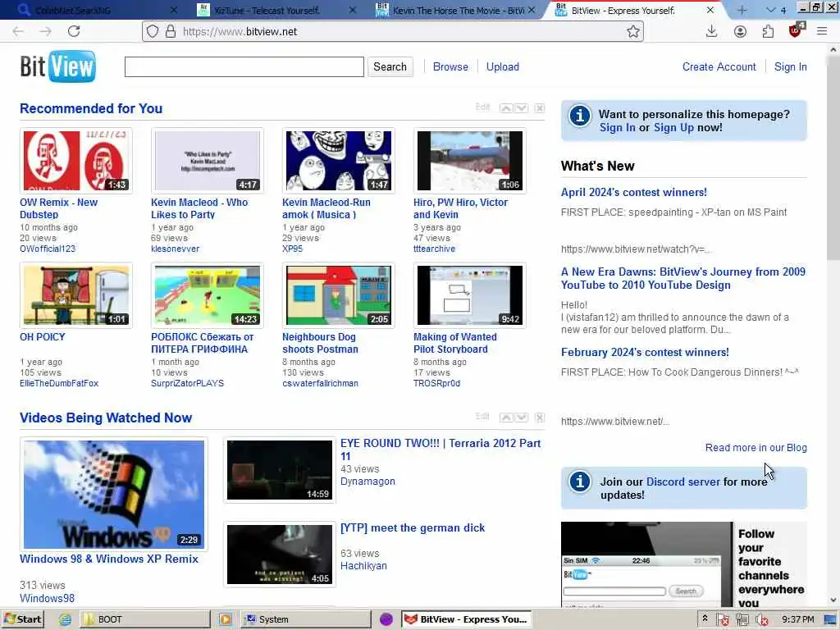This screenshot has width=840, height=630.
Task: Click Edit on Recommended for You section
Action: point(482,107)
